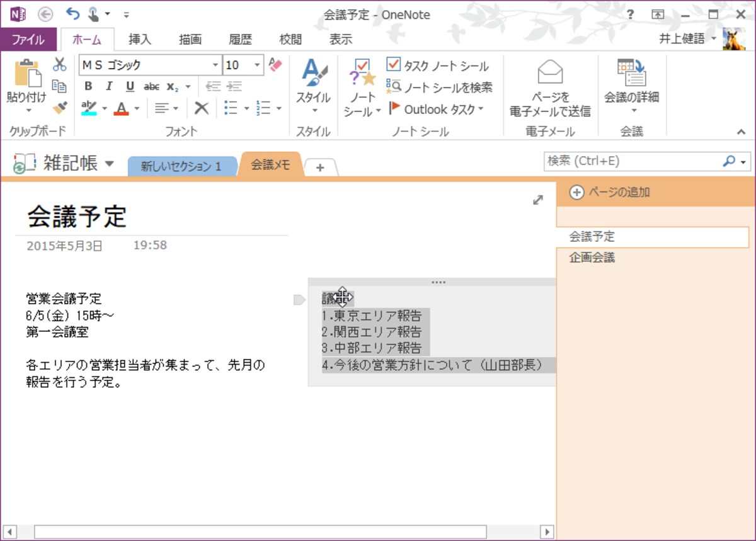Expand the bulleted list style dropdown arrow
This screenshot has height=541, width=756.
pyautogui.click(x=246, y=109)
